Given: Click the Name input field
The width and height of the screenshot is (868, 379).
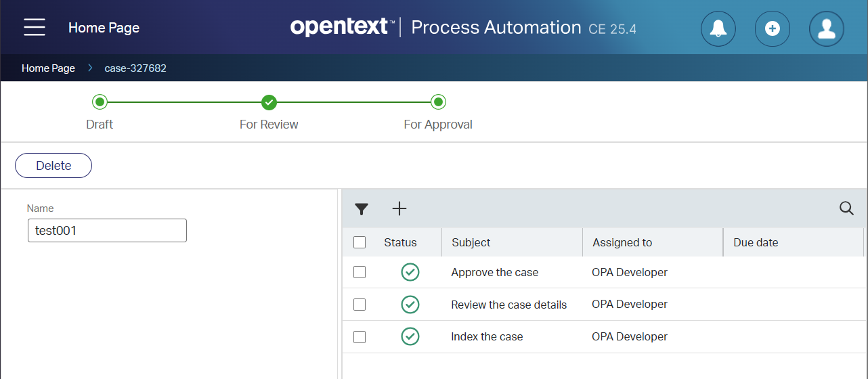Looking at the screenshot, I should 107,230.
